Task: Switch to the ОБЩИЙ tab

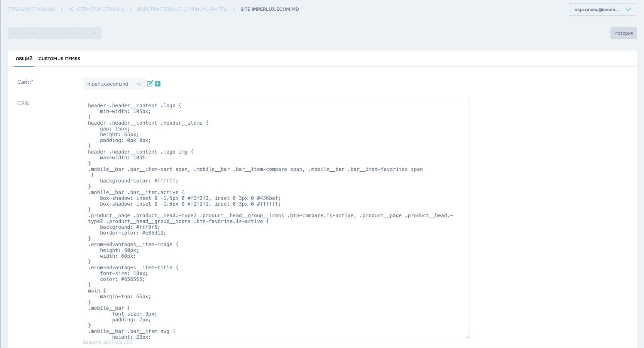Action: tap(24, 59)
